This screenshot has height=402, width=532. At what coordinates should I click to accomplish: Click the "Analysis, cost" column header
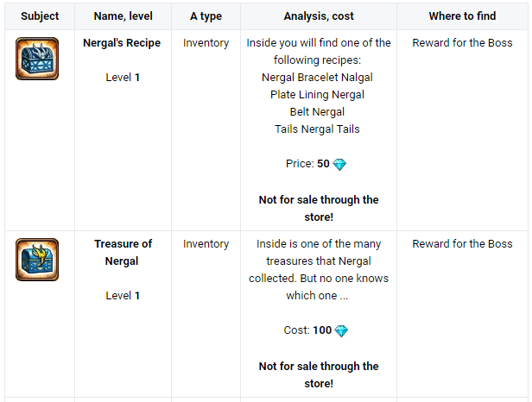click(319, 16)
